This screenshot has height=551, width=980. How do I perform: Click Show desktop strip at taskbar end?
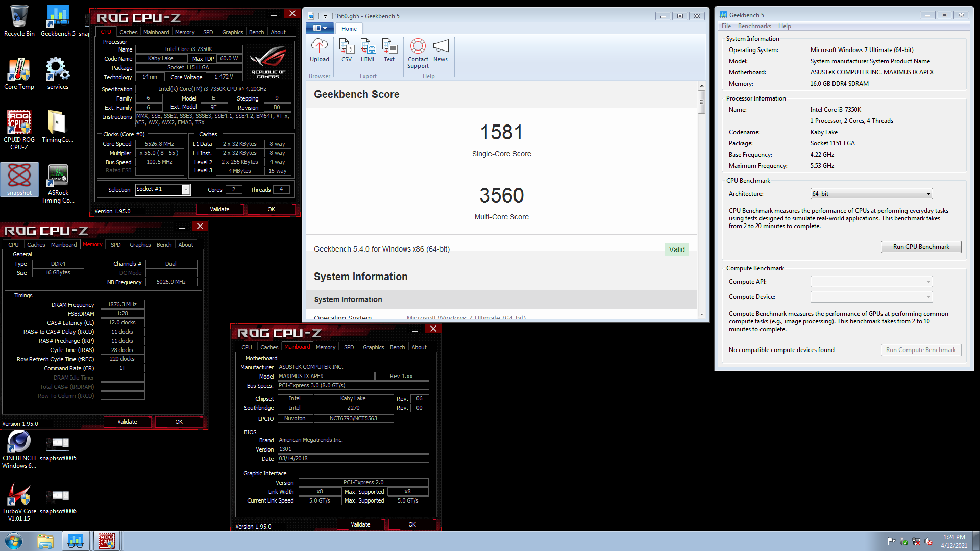[975, 541]
